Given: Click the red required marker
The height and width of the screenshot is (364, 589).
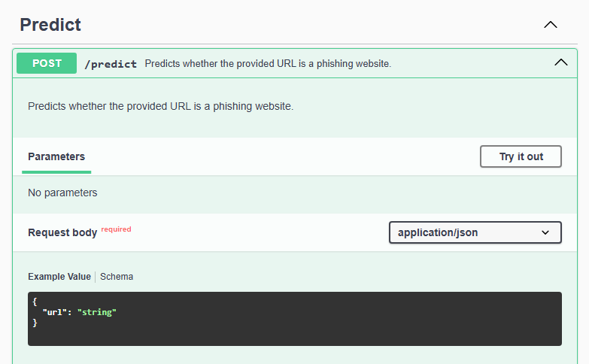Looking at the screenshot, I should [116, 229].
